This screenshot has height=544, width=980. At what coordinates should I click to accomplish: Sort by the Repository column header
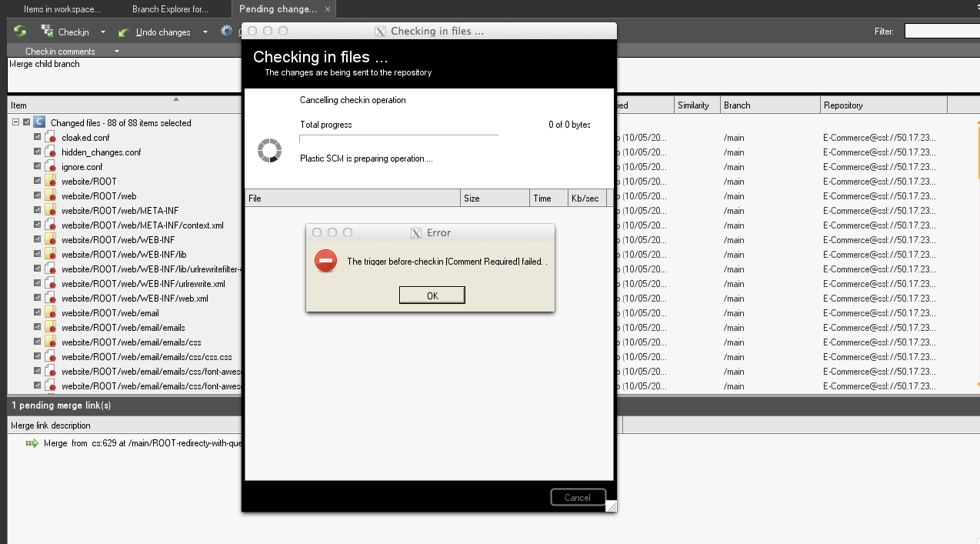(x=884, y=105)
